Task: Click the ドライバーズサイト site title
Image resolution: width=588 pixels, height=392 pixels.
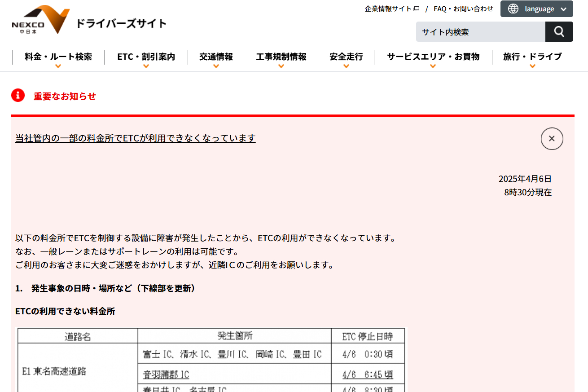Action: (121, 23)
